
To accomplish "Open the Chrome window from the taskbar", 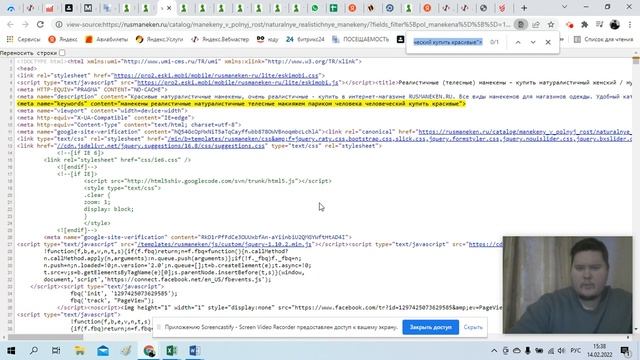I will pyautogui.click(x=149, y=351).
